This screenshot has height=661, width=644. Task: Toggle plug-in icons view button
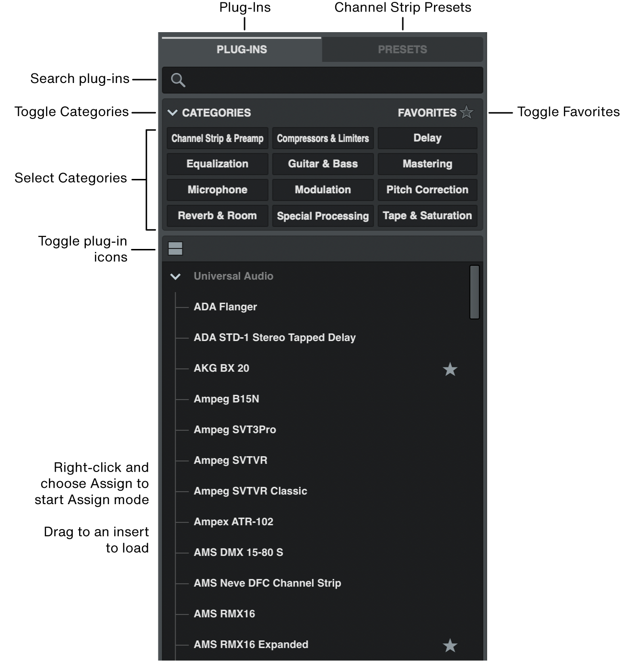pos(176,248)
